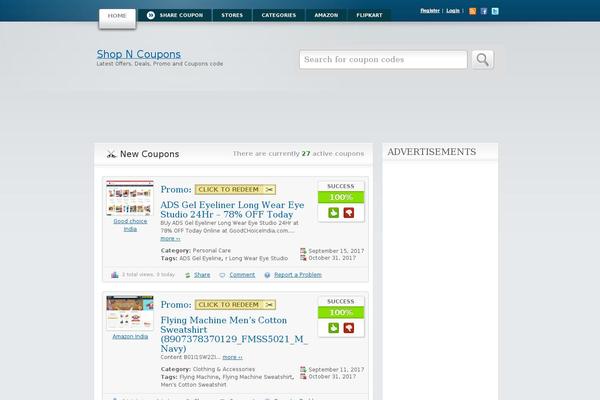Click the 100% success bar on Flying Machine
Image resolution: width=600 pixels, height=400 pixels.
(x=341, y=312)
